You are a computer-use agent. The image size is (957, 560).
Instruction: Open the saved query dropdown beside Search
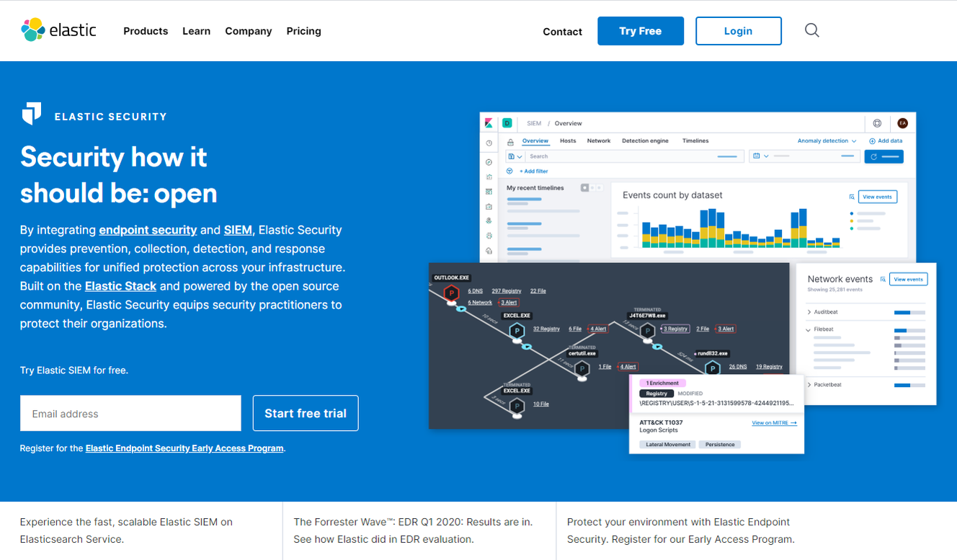(x=515, y=156)
